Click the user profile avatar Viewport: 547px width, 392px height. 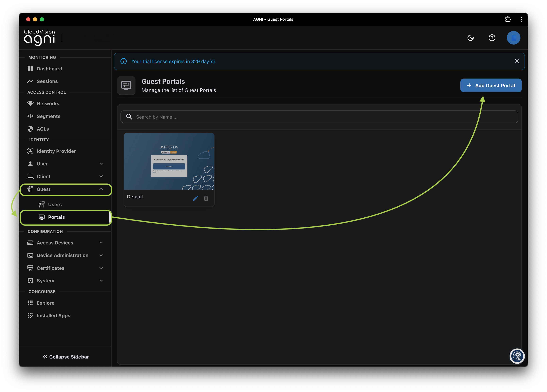click(x=513, y=38)
